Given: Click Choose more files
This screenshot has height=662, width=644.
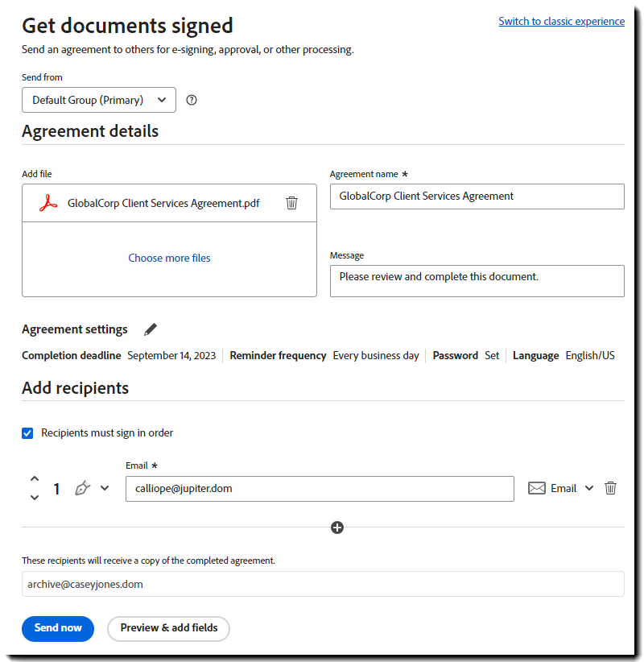Looking at the screenshot, I should pos(169,259).
